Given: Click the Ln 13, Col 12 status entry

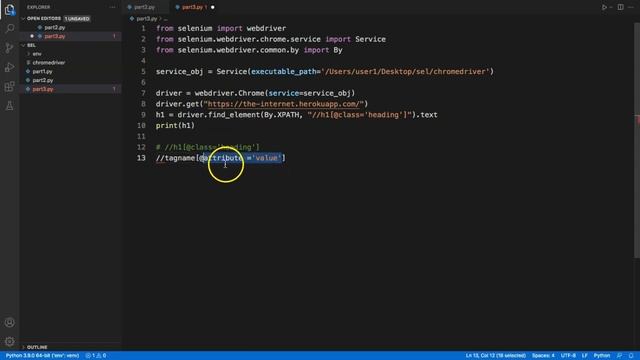Looking at the screenshot, I should pyautogui.click(x=496, y=356).
